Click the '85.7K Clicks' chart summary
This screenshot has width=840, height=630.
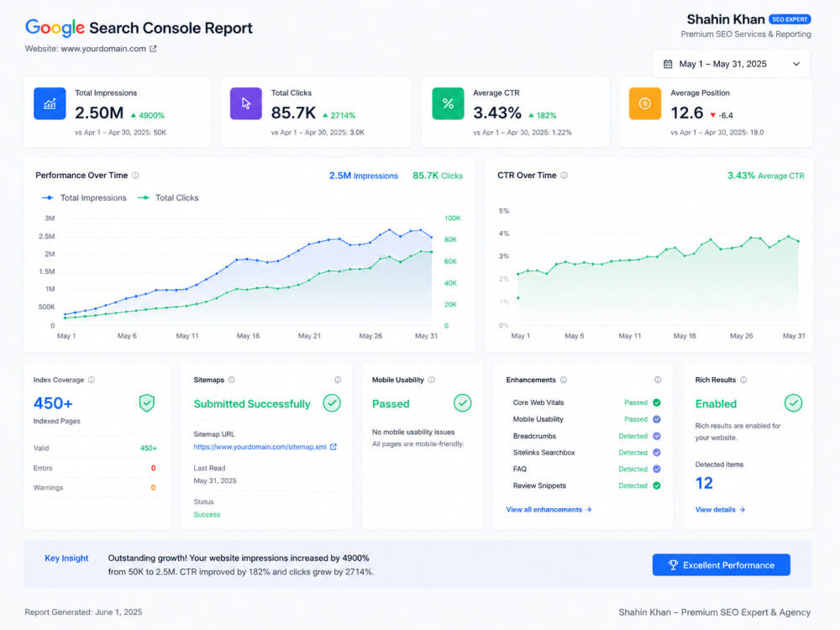coord(437,176)
